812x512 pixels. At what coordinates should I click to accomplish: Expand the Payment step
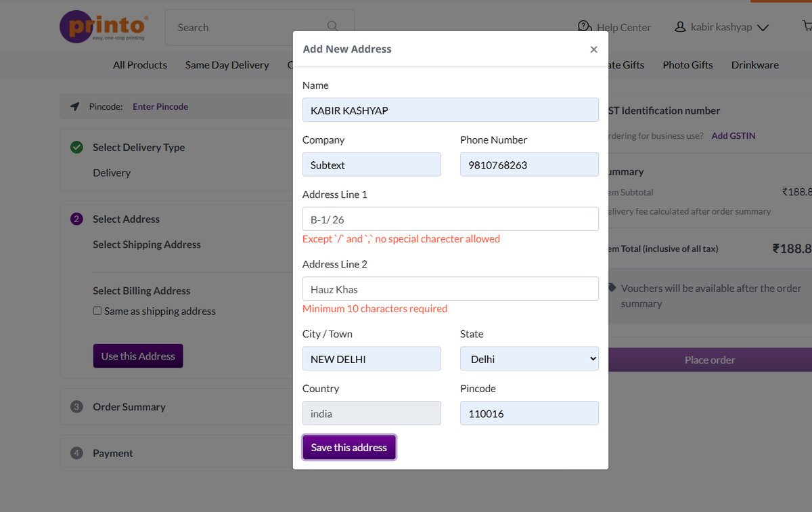click(x=112, y=453)
